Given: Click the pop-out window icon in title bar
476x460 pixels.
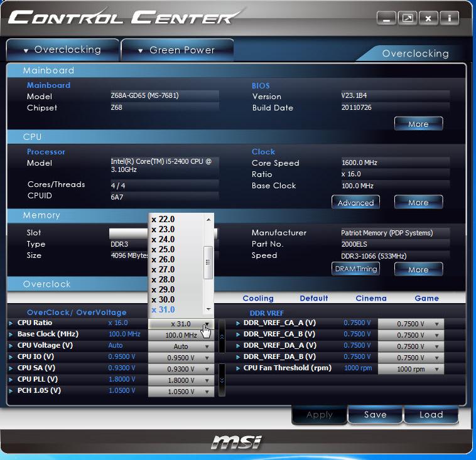Looking at the screenshot, I should [408, 18].
